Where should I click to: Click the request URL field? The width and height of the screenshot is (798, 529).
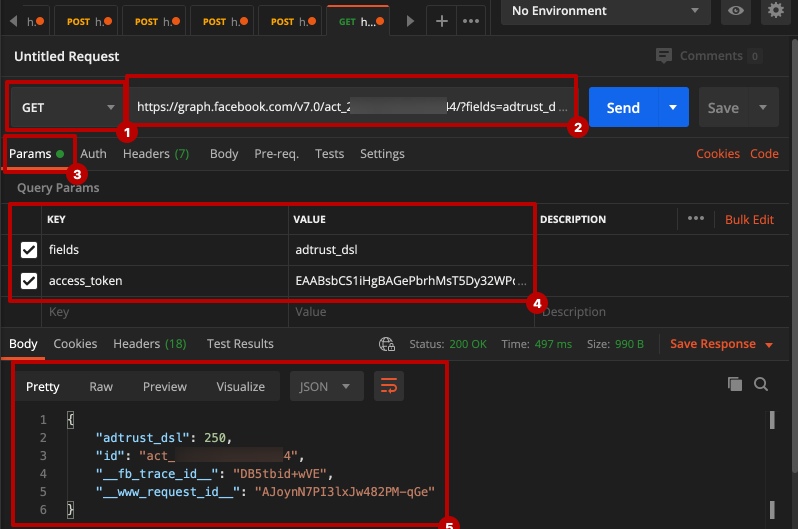351,107
